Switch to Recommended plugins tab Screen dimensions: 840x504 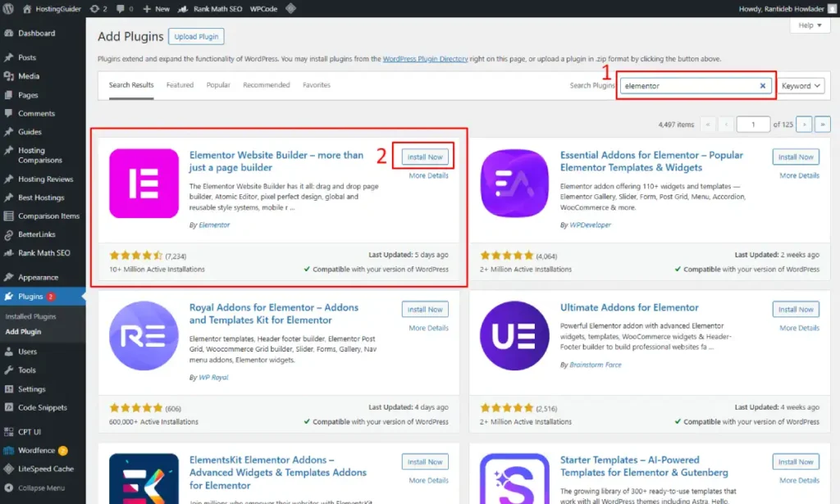267,85
